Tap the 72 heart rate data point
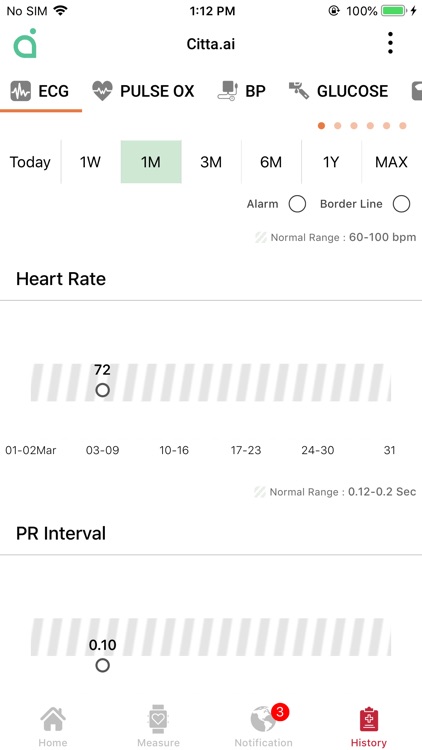 pos(102,390)
